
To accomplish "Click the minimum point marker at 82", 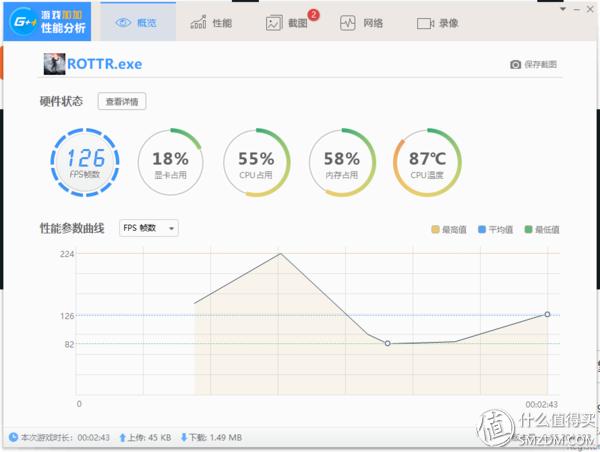I will click(388, 343).
